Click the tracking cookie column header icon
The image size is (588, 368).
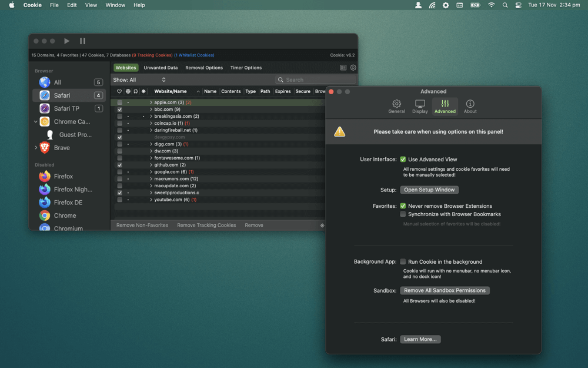click(128, 91)
